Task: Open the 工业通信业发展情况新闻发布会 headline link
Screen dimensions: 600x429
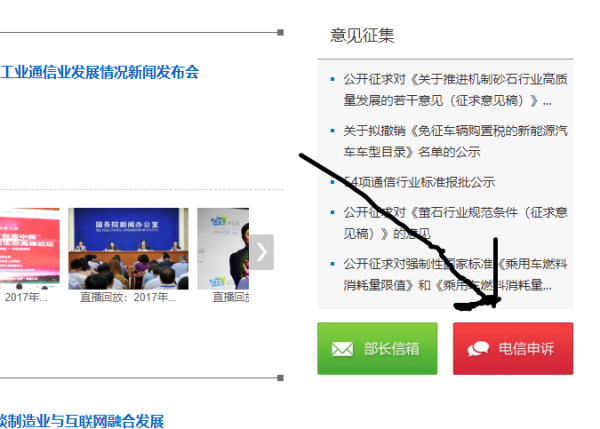Action: coord(99,72)
